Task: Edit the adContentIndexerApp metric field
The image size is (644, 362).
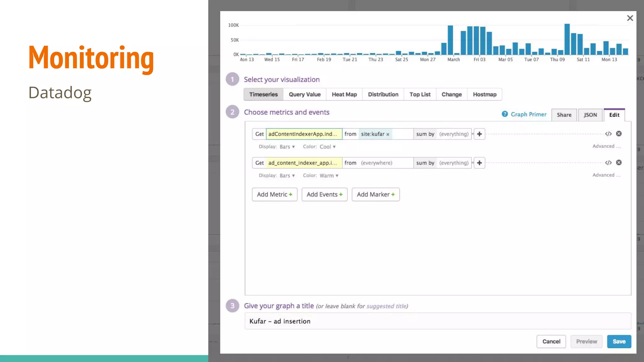Action: (x=304, y=134)
